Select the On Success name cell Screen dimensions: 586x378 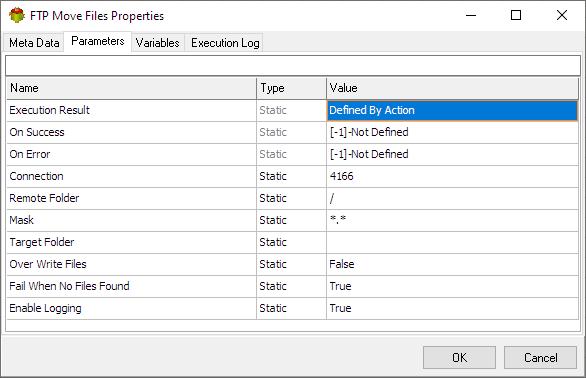click(x=131, y=132)
